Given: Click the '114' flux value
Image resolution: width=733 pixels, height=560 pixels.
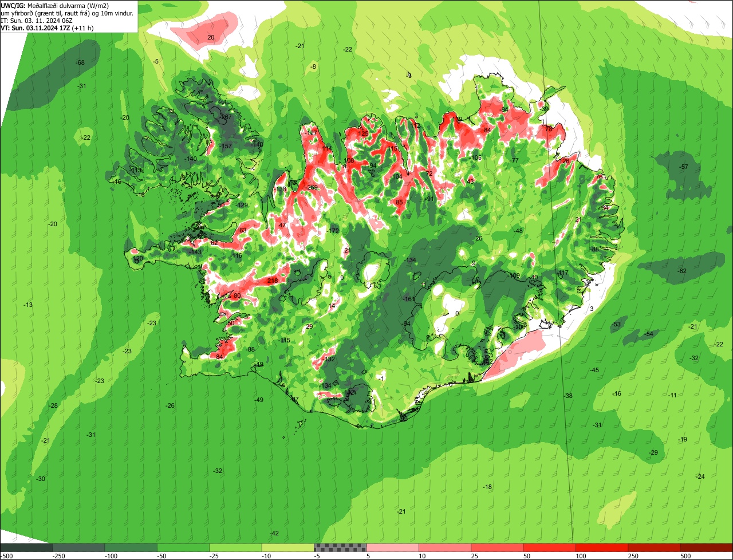Looking at the screenshot, I should (327, 149).
